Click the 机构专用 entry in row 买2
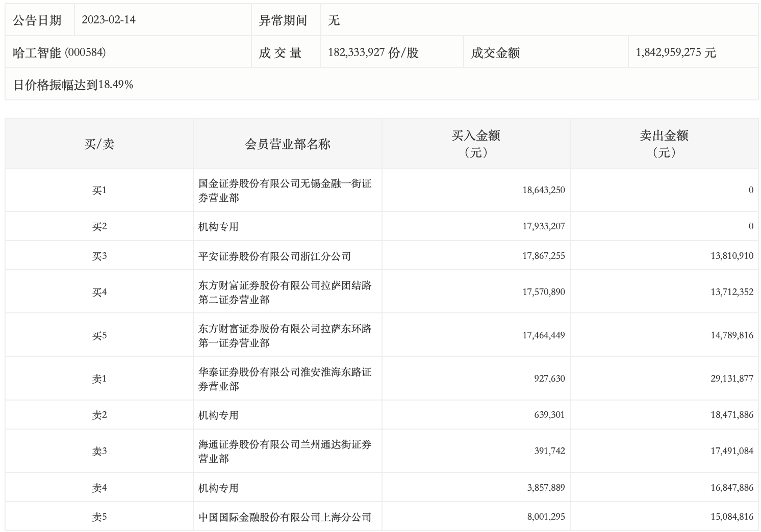Screen dimensions: 761x532 click(x=218, y=227)
